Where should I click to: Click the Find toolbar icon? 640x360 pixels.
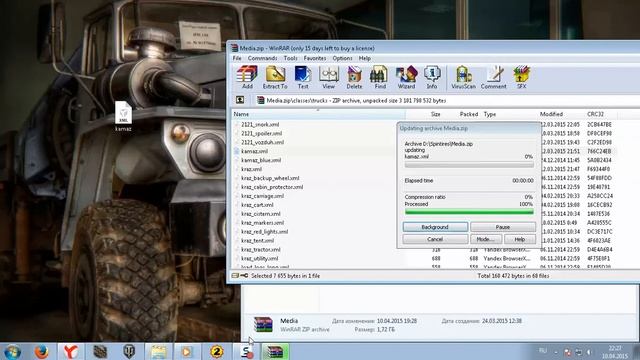pos(380,77)
